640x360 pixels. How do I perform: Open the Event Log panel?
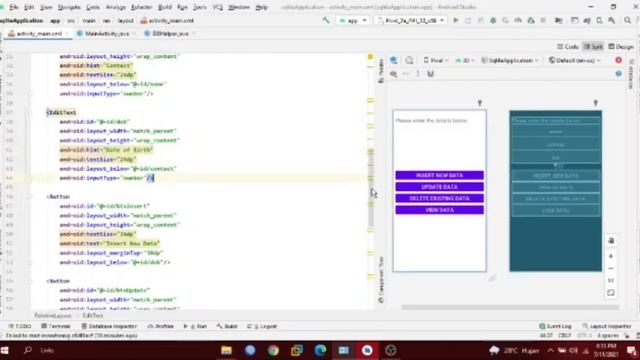click(556, 326)
